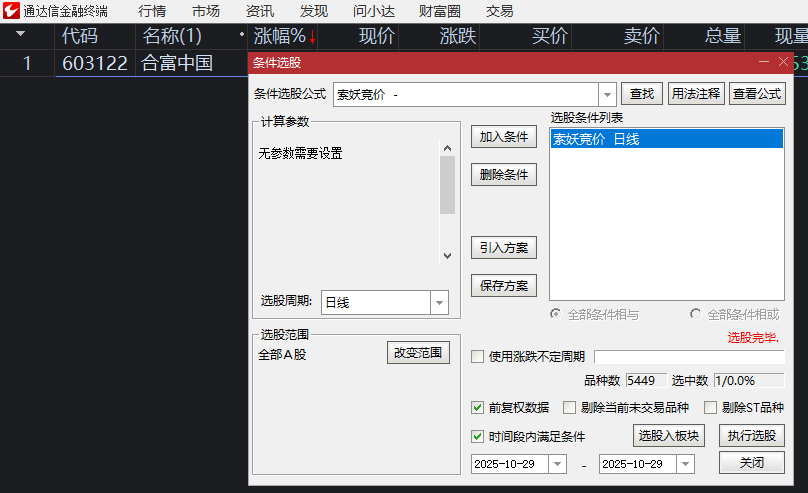808x493 pixels.
Task: Open the 问小达 menu
Action: tap(374, 11)
